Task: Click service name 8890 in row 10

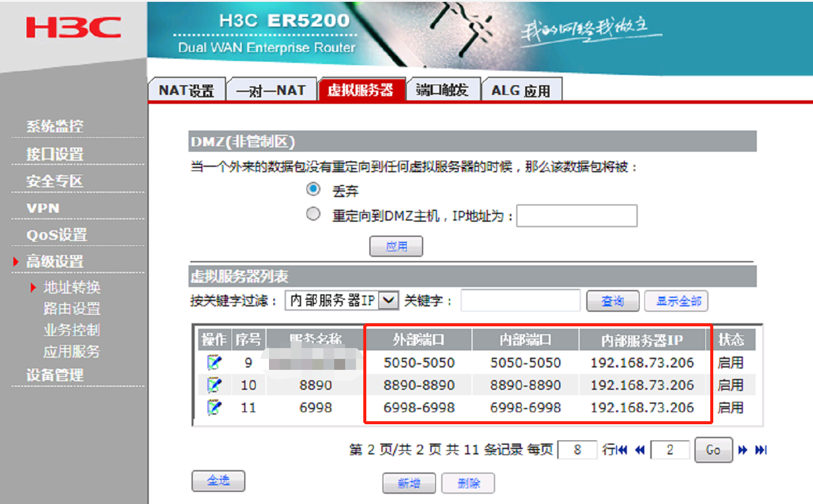Action: 316,385
